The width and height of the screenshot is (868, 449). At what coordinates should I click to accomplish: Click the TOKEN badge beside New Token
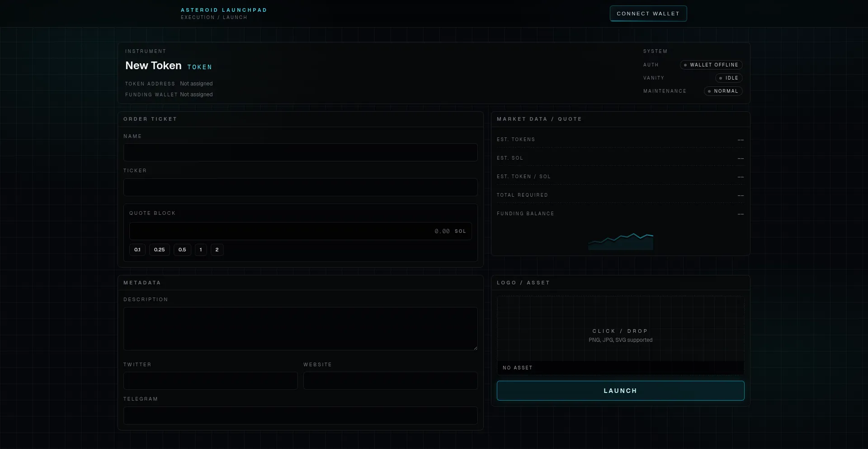tap(199, 67)
